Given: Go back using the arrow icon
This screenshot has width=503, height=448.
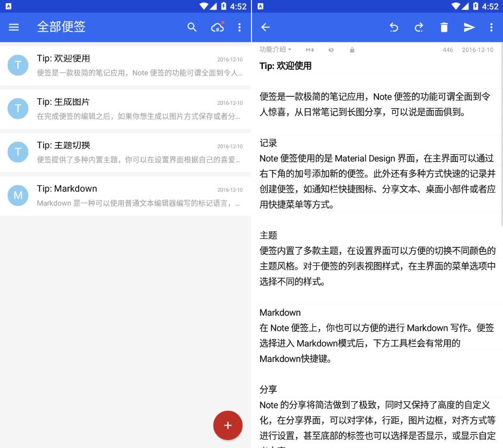Looking at the screenshot, I should pyautogui.click(x=265, y=27).
